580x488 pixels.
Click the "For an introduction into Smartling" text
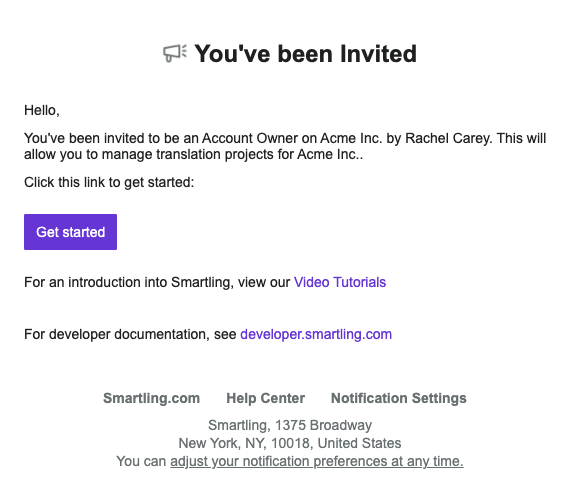pyautogui.click(x=129, y=282)
